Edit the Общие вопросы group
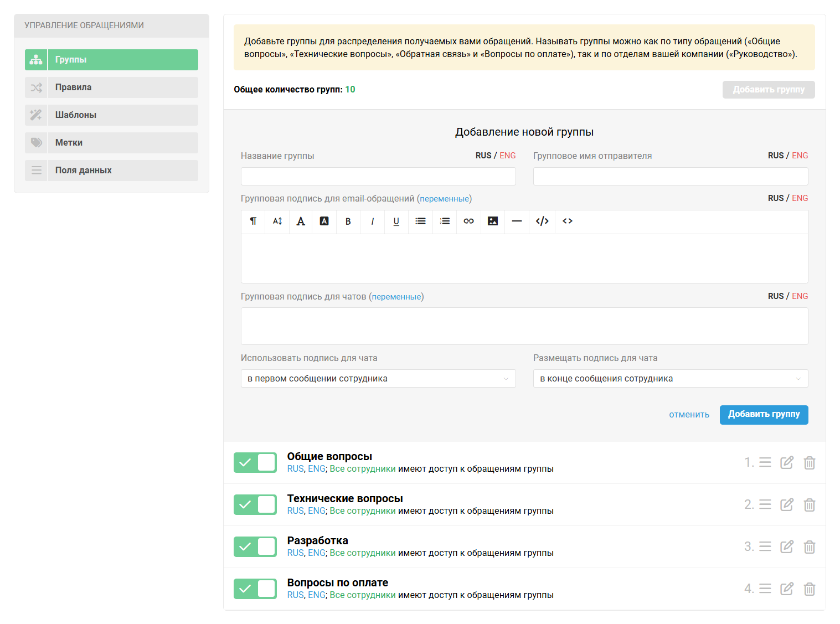This screenshot has width=840, height=624. tap(786, 462)
